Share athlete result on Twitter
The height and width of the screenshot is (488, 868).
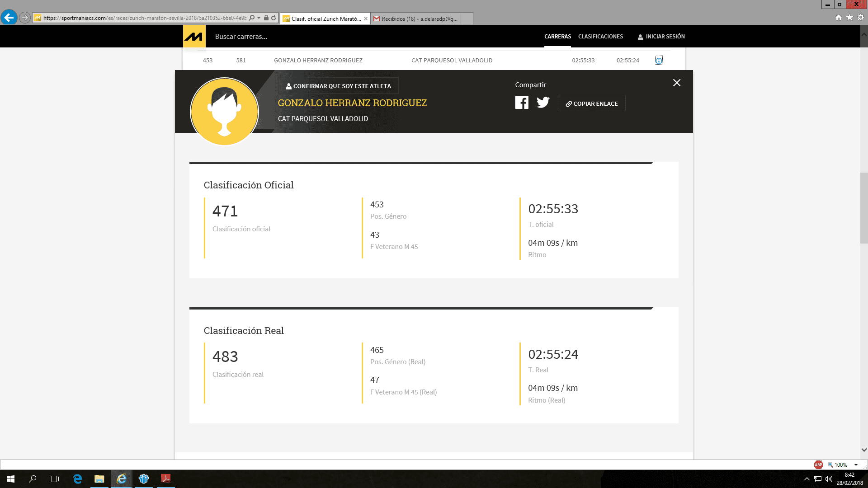tap(543, 103)
